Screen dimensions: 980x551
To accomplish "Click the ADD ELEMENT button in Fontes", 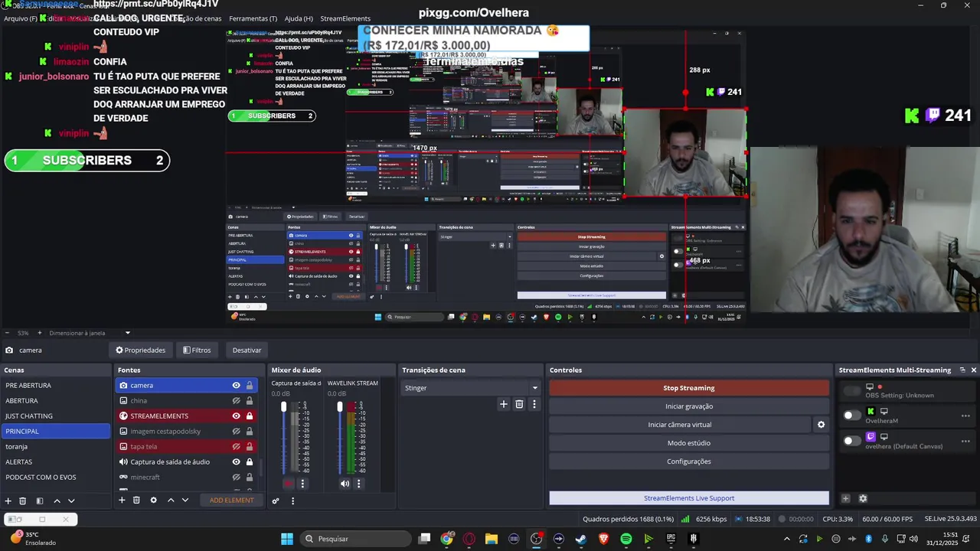I will tap(231, 500).
